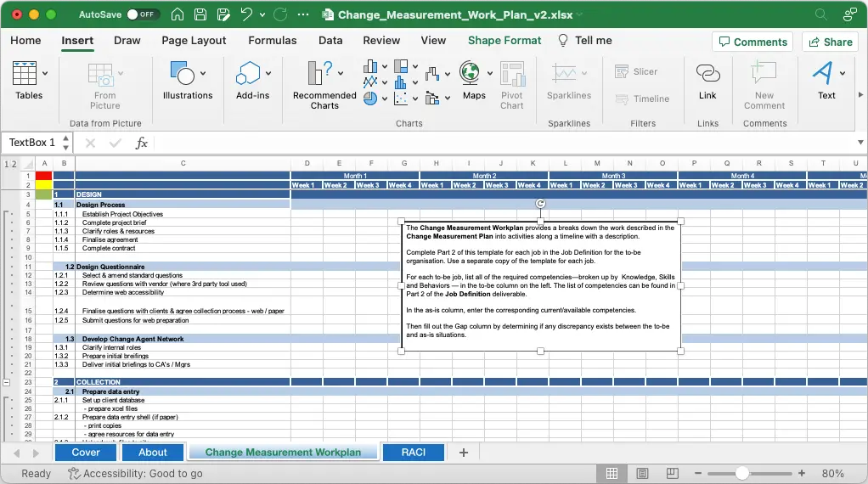
Task: Zoom out with the minus button
Action: coord(698,474)
